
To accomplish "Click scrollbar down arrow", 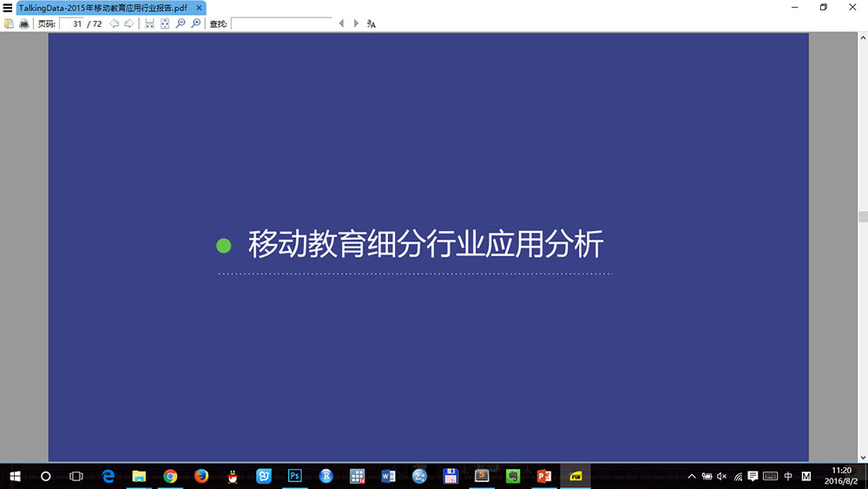I will [x=863, y=458].
